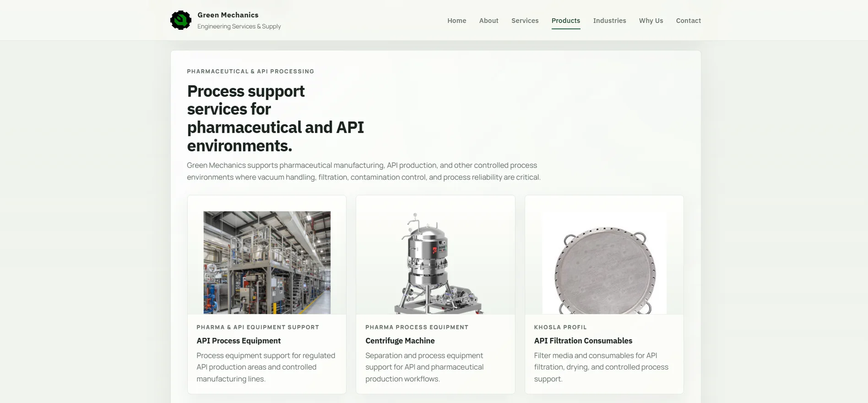
Task: Select the Products nav tab
Action: coord(565,21)
